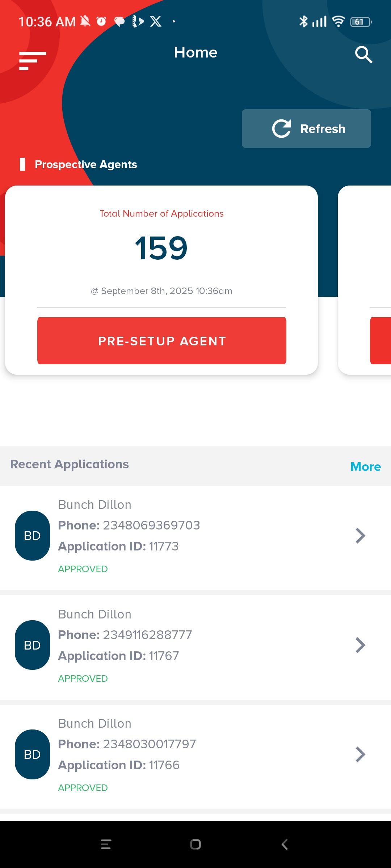This screenshot has height=868, width=391.
Task: Tap the search magnifier icon
Action: pos(363,55)
